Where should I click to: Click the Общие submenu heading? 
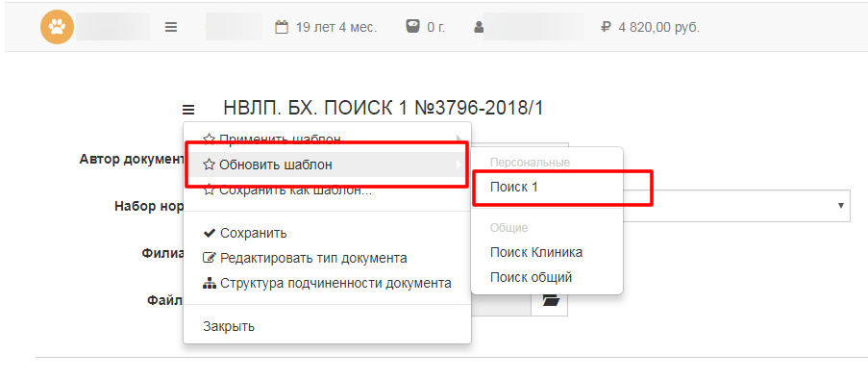click(508, 228)
